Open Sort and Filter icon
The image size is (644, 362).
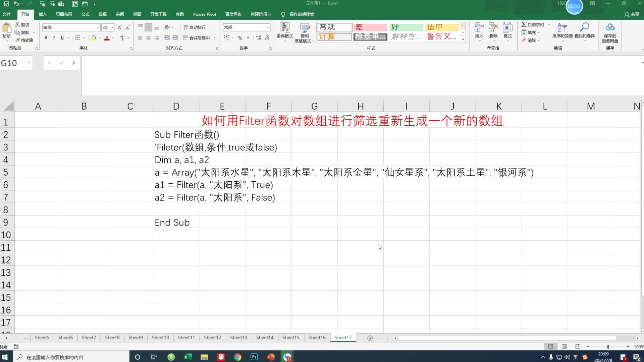562,27
